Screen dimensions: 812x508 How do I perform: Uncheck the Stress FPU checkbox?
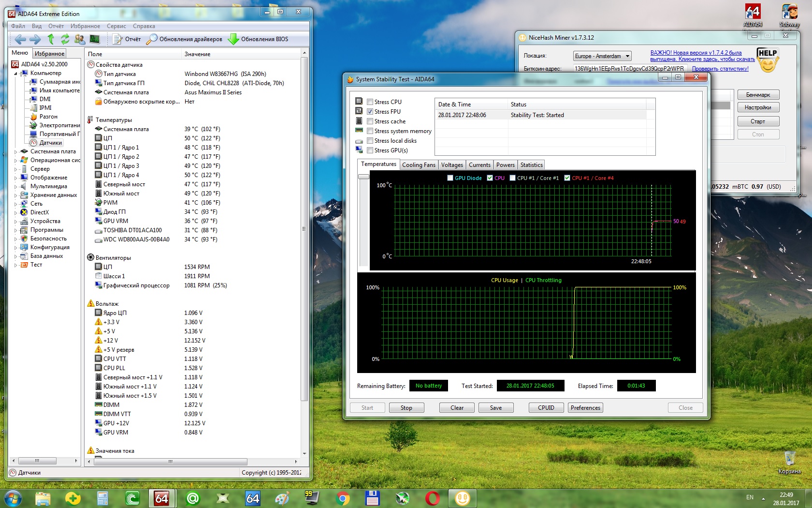coord(370,112)
